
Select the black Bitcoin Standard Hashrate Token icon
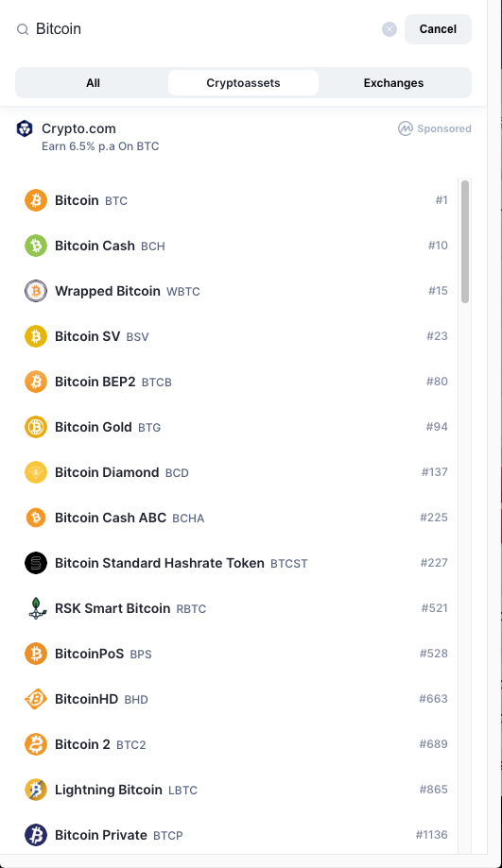36,564
